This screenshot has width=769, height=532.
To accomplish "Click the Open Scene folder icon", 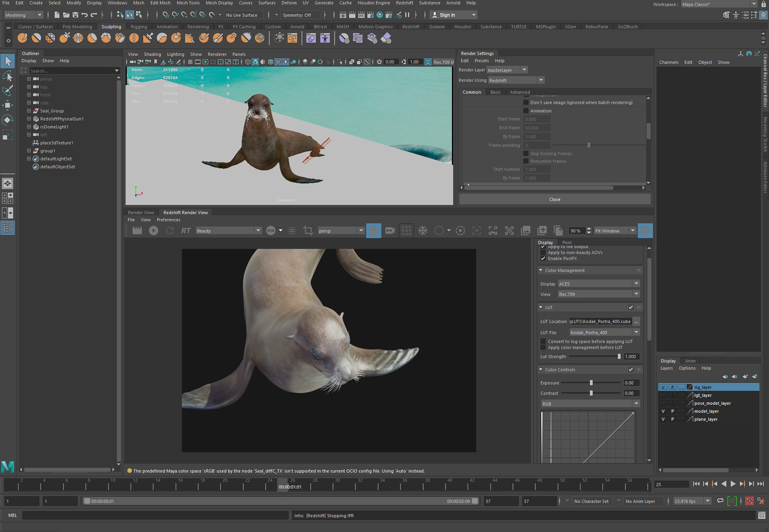I will [66, 15].
